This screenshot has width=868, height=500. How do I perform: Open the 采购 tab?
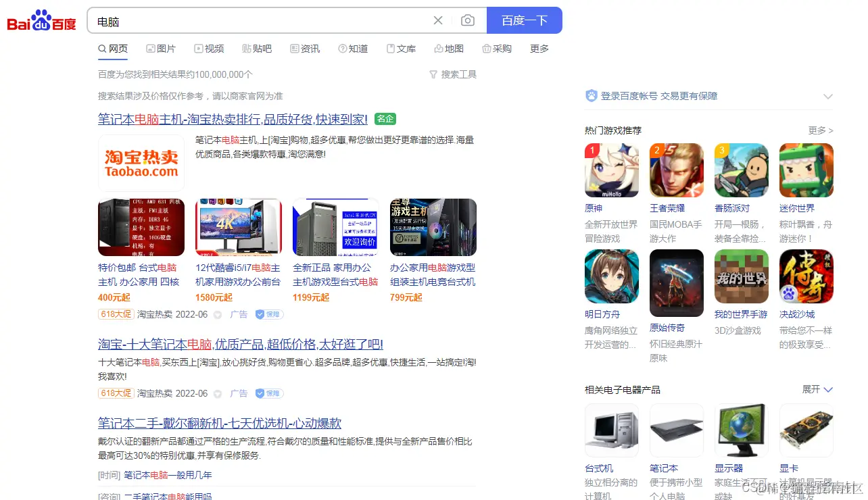[497, 49]
